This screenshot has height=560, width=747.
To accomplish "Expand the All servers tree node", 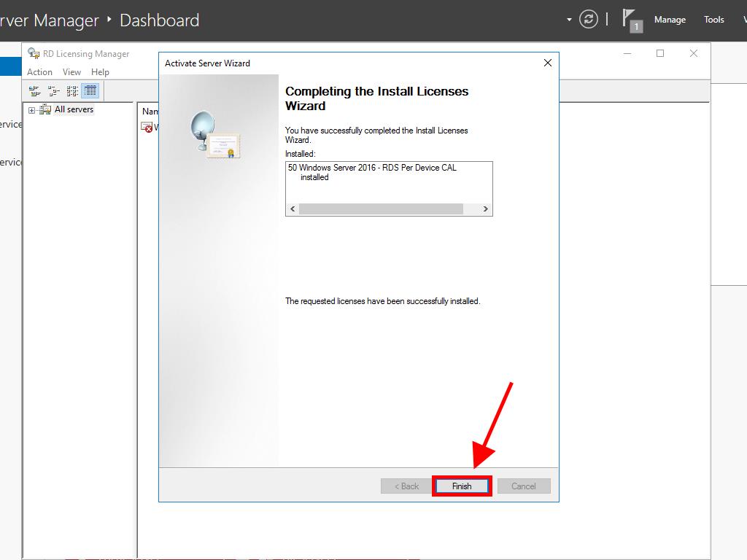I will tap(31, 110).
